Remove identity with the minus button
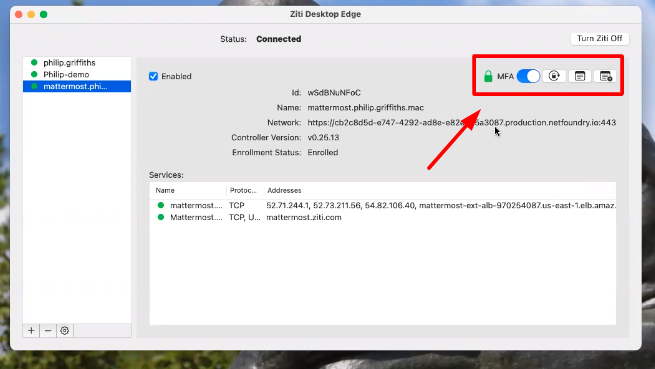655x369 pixels. click(48, 331)
